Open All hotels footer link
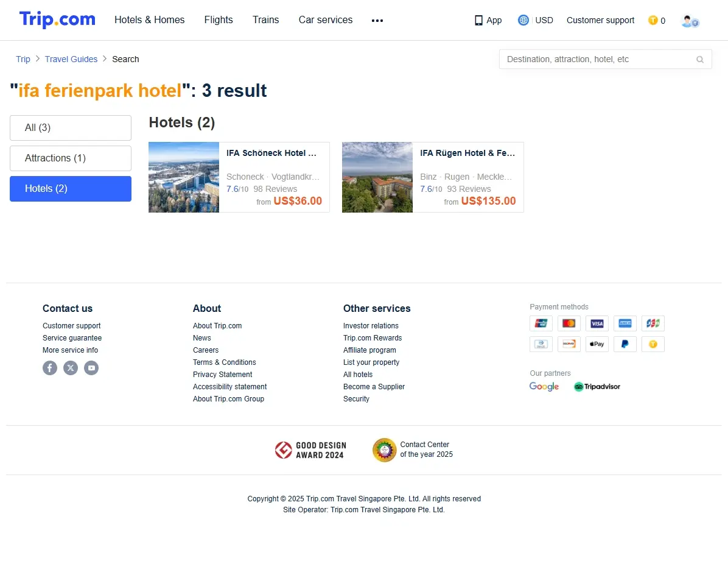 [x=357, y=375]
